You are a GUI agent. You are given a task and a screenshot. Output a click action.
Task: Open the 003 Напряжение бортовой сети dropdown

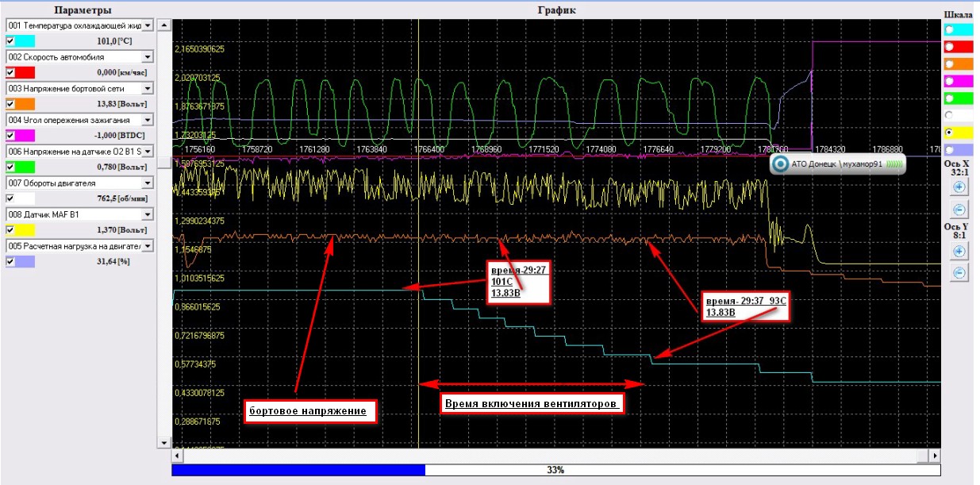pos(147,88)
